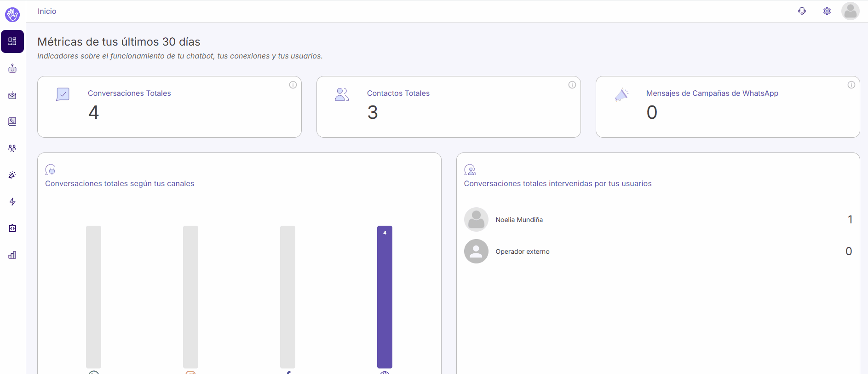Click the value 0 under Mensajes de Campañas
This screenshot has height=374, width=868.
pos(652,112)
